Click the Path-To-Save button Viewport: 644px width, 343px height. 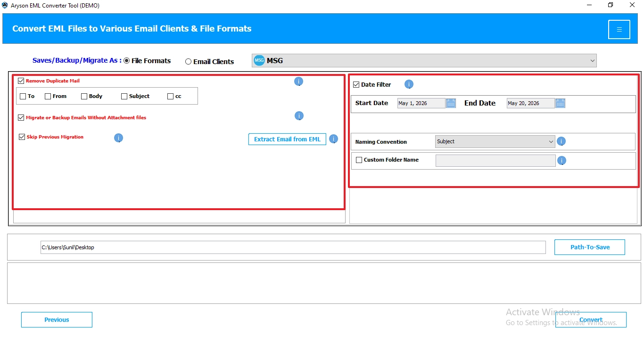[x=590, y=247]
